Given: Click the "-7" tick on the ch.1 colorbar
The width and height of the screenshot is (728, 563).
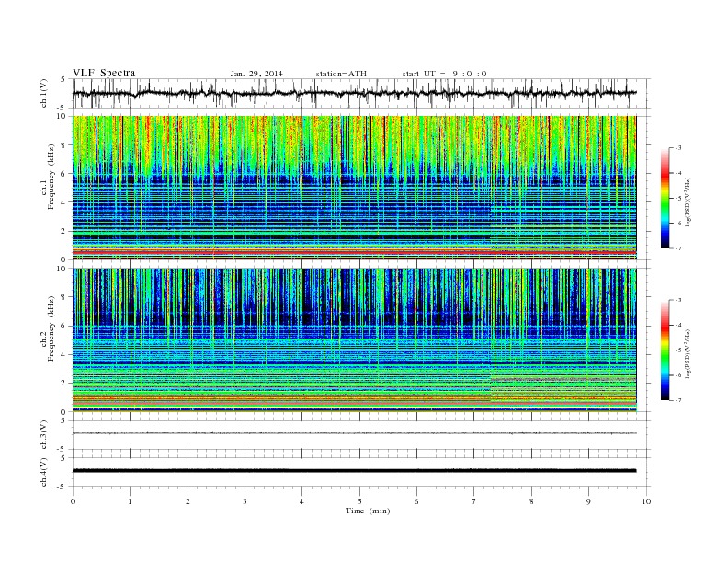Looking at the screenshot, I should tap(677, 248).
